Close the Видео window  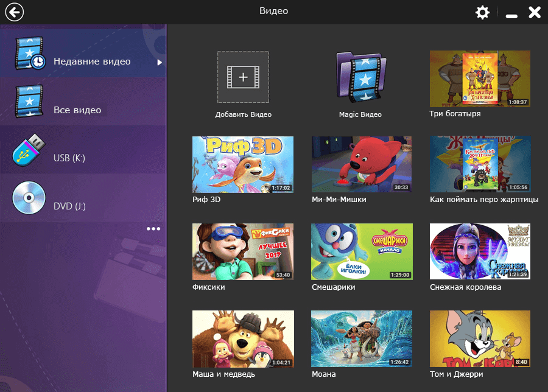point(535,13)
